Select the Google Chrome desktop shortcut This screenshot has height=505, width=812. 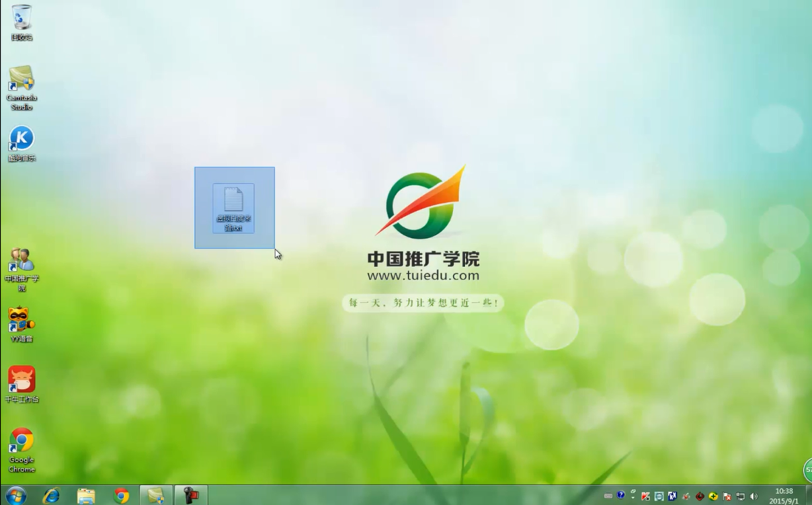[21, 442]
